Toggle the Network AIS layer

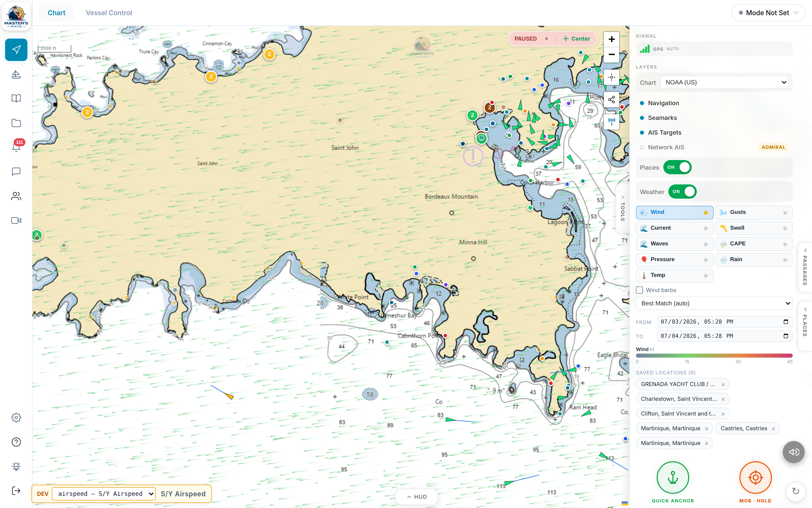point(666,147)
